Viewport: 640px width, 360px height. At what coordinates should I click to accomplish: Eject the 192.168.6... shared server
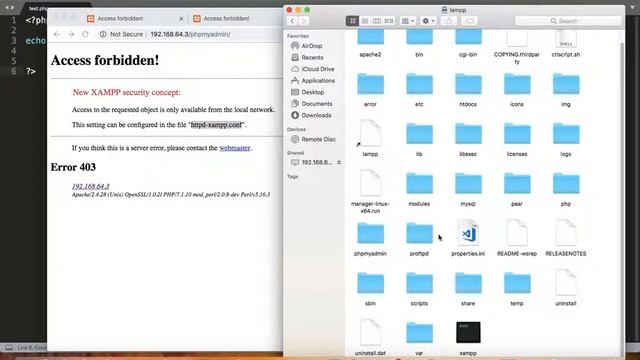click(339, 162)
